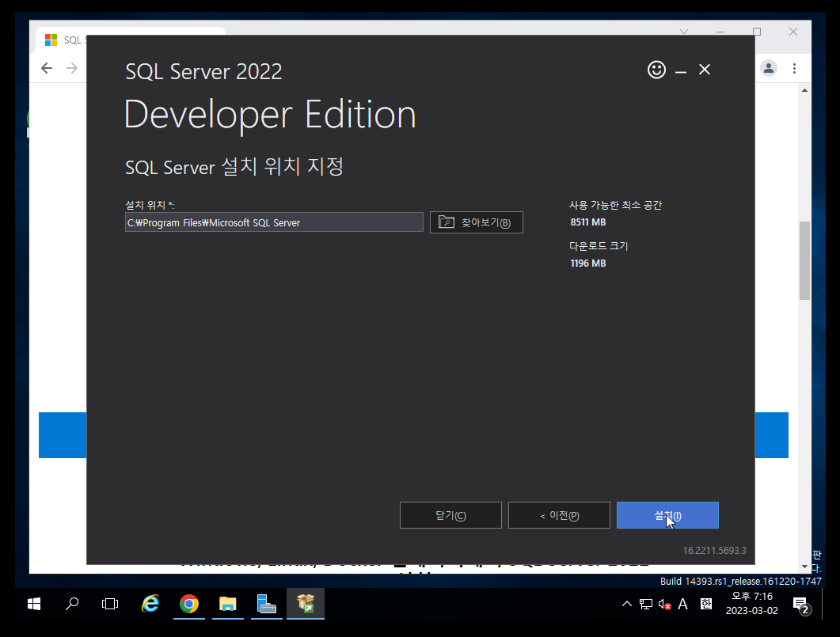Toggle the IME A input mode indicator
The width and height of the screenshot is (840, 637).
(x=682, y=605)
